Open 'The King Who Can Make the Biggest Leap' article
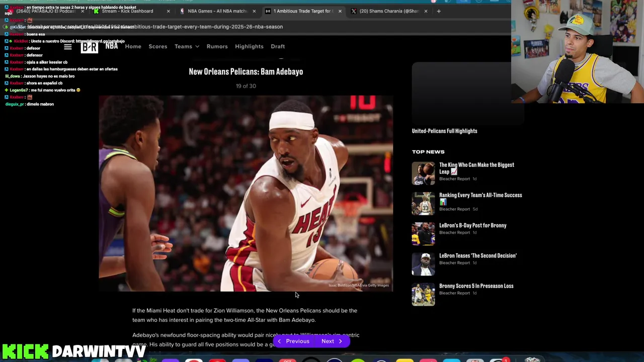Screen dimensions: 644x362 click(x=476, y=168)
